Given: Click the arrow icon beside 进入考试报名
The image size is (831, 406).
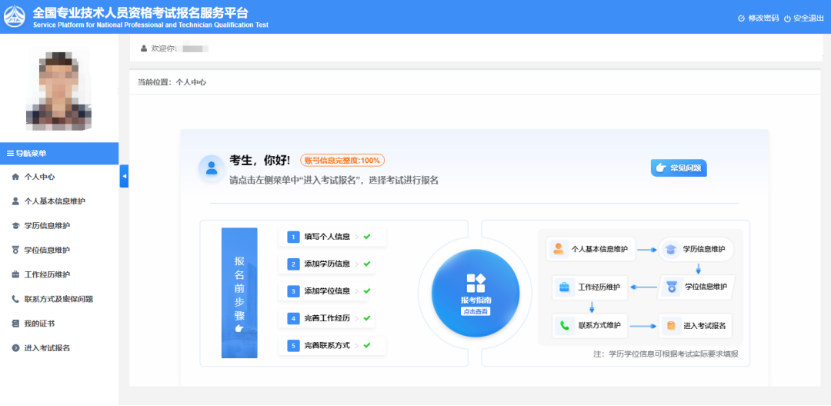Looking at the screenshot, I should click(15, 348).
